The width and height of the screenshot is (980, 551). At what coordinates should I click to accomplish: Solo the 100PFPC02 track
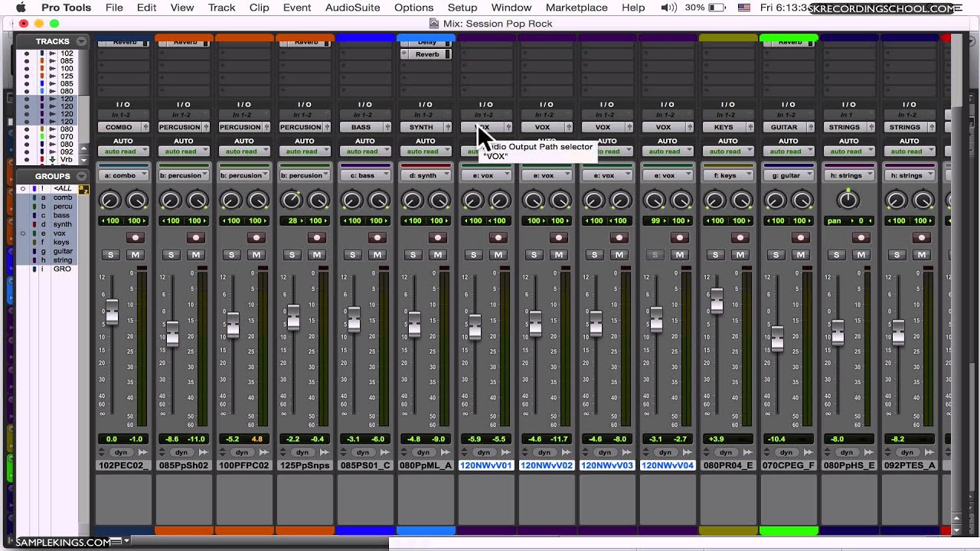(232, 255)
